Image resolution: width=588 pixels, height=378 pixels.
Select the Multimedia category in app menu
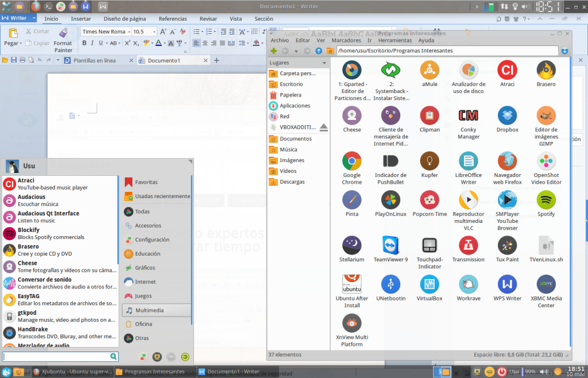coord(157,310)
